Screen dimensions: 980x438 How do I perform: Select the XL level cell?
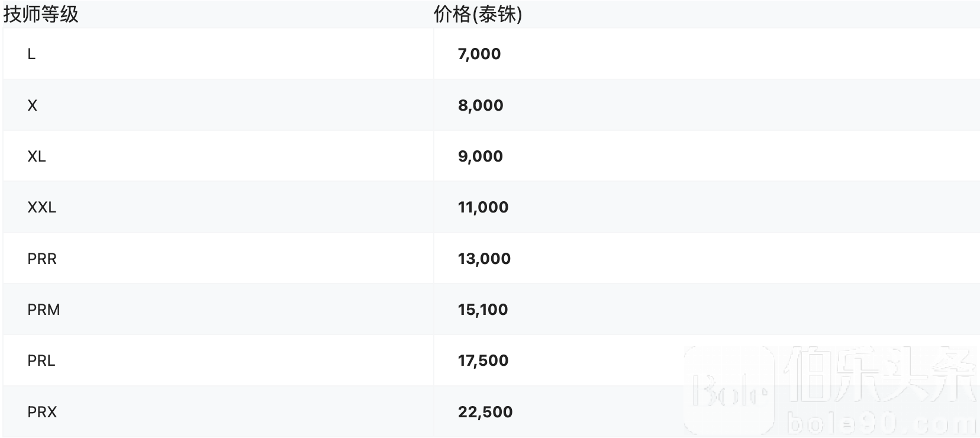37,156
